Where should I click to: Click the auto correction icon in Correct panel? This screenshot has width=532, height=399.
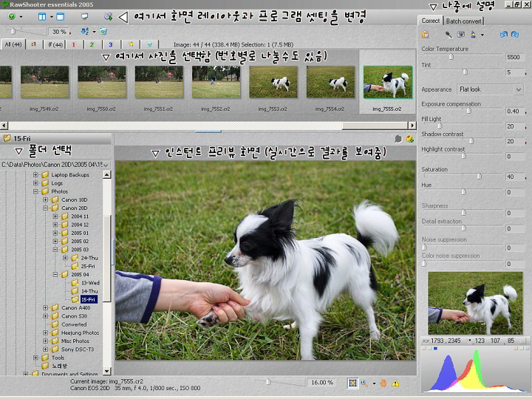[473, 34]
